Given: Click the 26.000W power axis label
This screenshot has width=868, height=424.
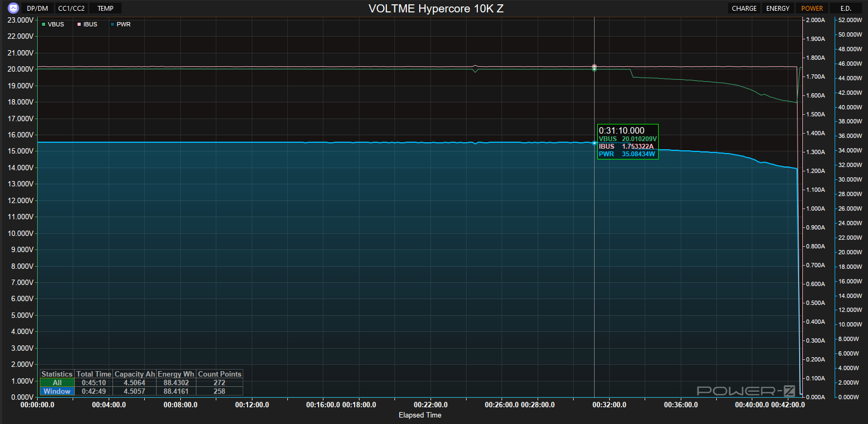Looking at the screenshot, I should pyautogui.click(x=850, y=208).
